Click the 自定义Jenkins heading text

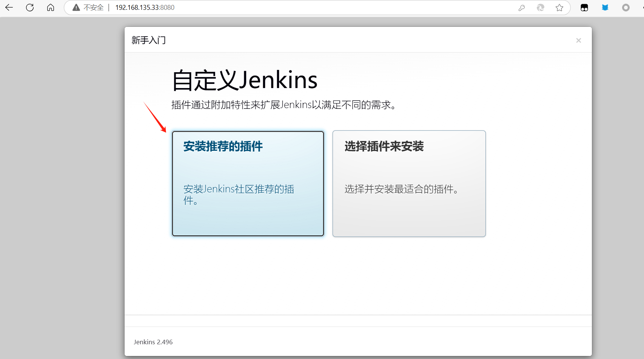click(245, 80)
